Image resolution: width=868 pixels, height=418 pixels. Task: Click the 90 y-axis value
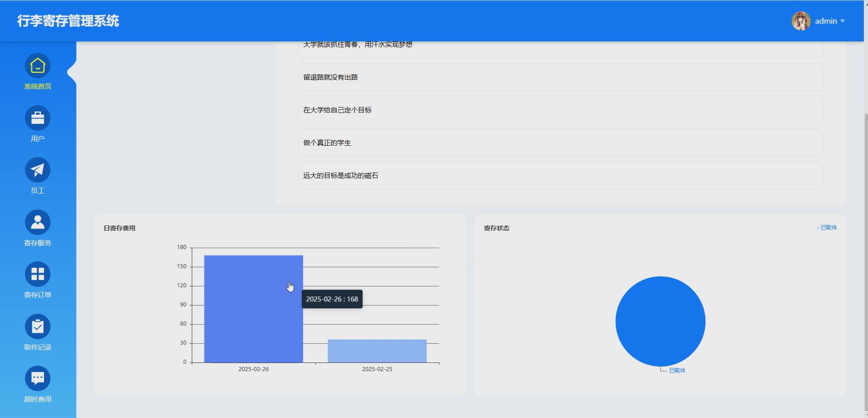tap(183, 304)
